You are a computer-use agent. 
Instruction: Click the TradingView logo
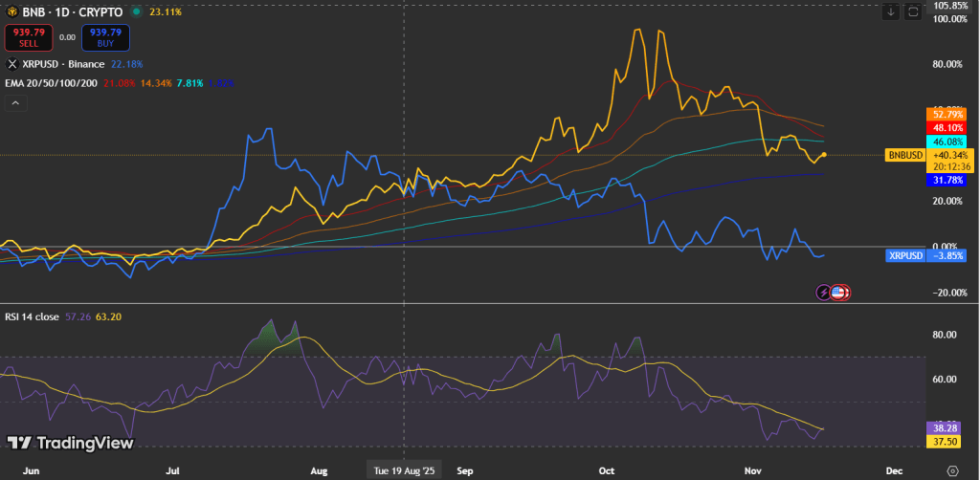(71, 443)
